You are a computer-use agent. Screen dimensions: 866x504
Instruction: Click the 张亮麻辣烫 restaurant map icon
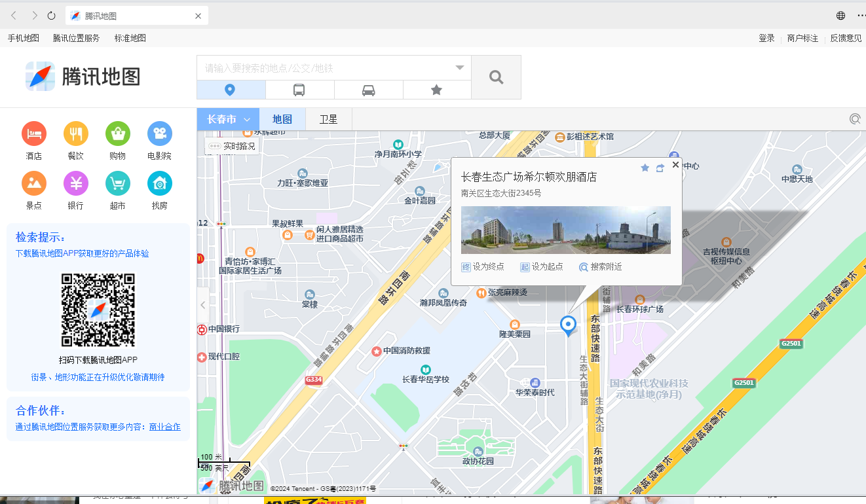(481, 293)
